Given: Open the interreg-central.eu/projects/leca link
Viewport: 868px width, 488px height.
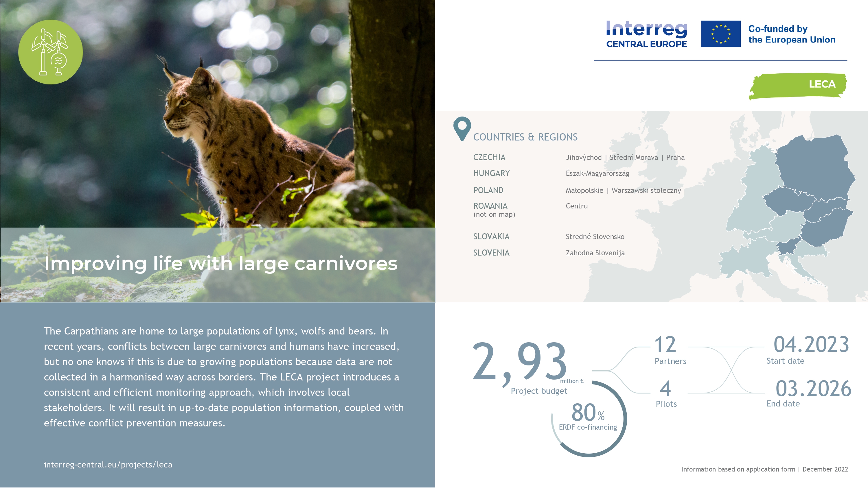Looking at the screenshot, I should tap(108, 464).
